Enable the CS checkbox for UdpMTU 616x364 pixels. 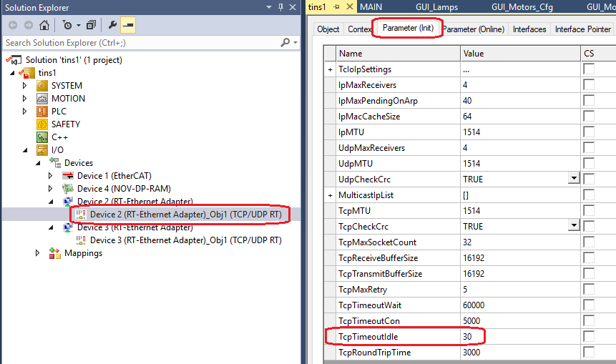(589, 164)
